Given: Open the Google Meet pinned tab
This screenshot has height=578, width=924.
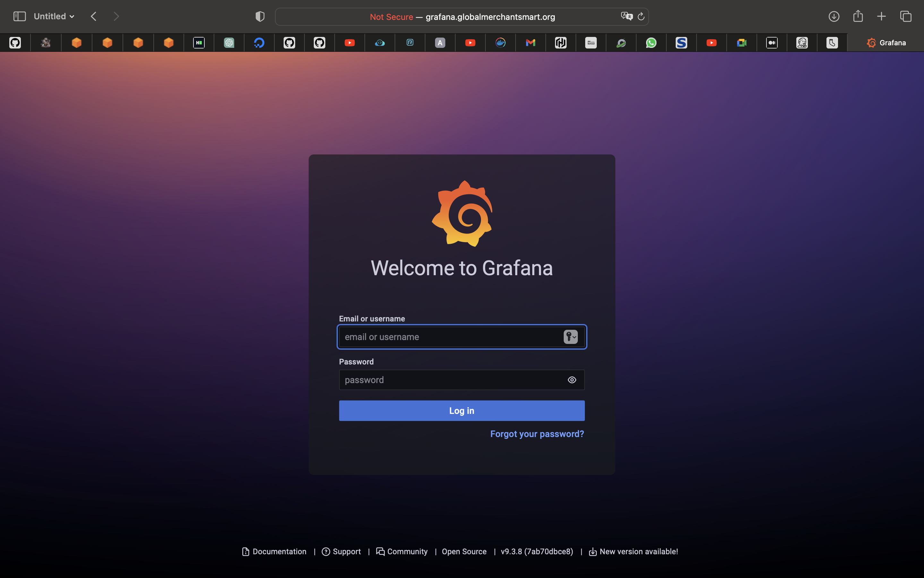Looking at the screenshot, I should tap(742, 43).
